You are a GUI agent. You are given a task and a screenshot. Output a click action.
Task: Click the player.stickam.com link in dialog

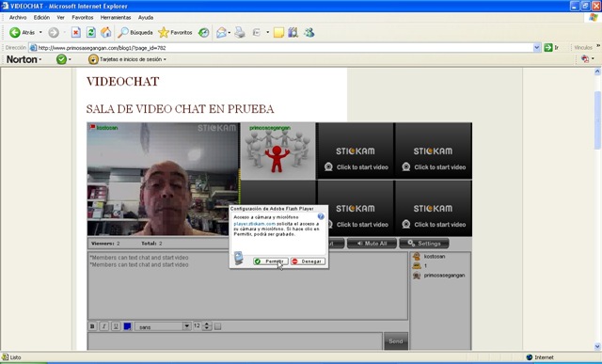click(x=255, y=224)
